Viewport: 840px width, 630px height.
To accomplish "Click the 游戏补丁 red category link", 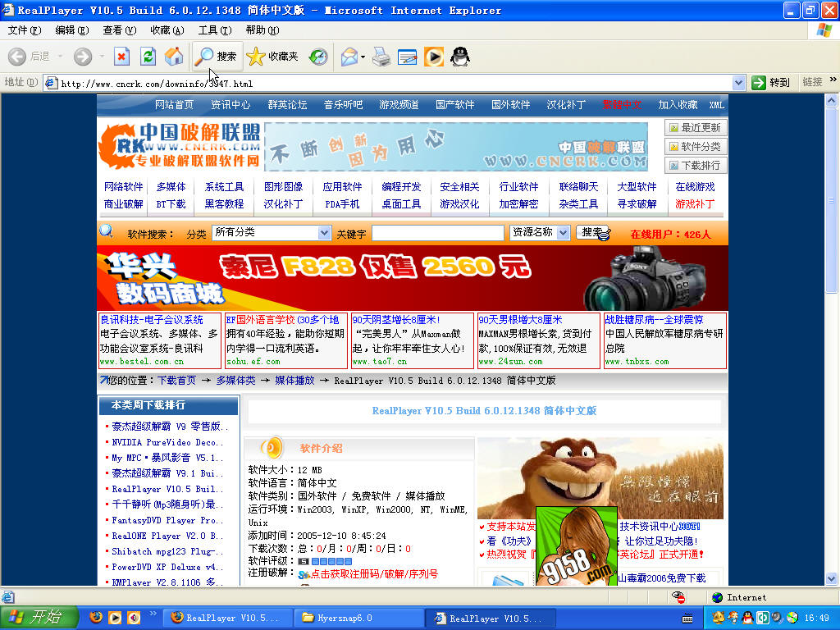I will click(x=695, y=204).
